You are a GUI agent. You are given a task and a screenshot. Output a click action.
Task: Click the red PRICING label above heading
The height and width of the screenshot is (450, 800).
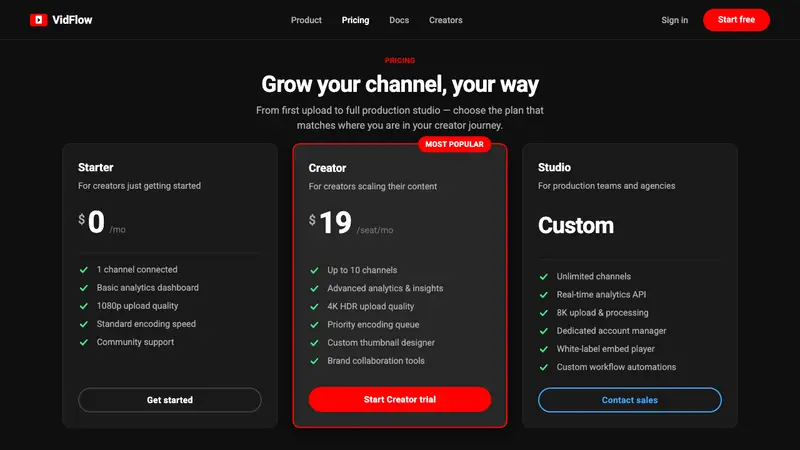coord(400,60)
